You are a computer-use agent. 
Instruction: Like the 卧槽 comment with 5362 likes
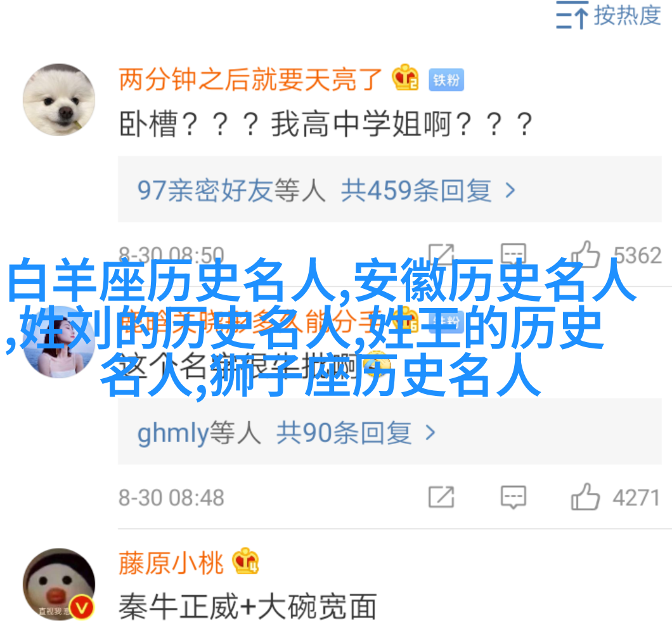click(585, 255)
